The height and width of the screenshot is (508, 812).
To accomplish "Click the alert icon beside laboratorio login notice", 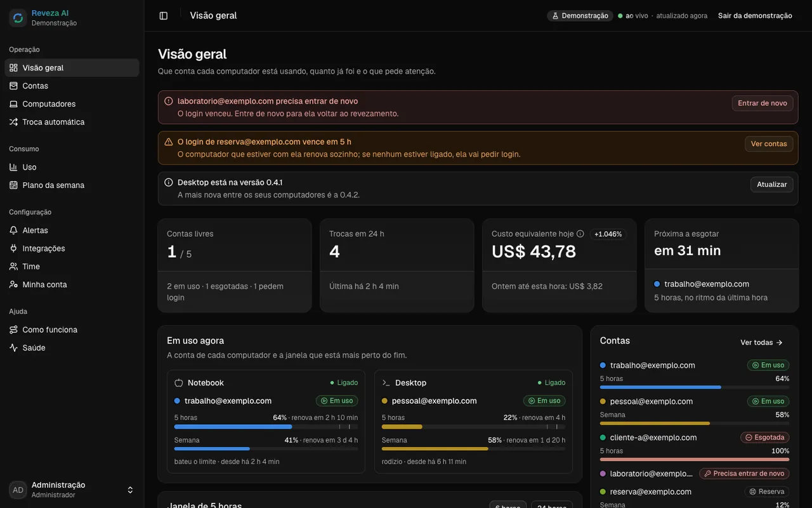I will coord(169,101).
